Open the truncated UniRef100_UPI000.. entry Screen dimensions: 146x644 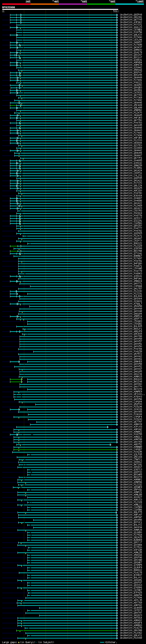132,394
